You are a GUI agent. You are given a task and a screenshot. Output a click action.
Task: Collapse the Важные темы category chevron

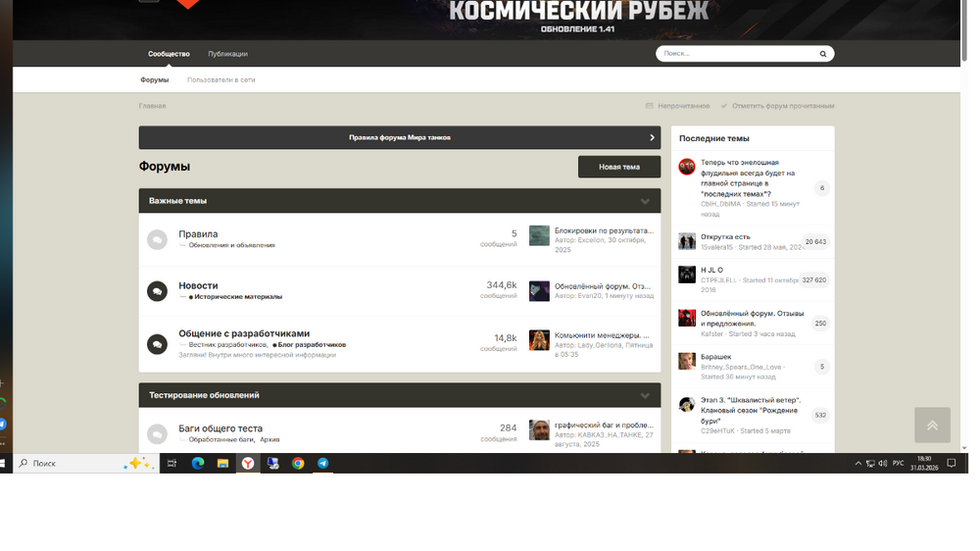click(645, 201)
